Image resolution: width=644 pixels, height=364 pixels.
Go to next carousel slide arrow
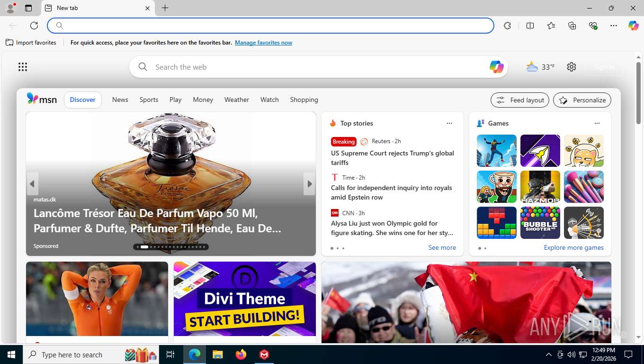click(x=310, y=184)
